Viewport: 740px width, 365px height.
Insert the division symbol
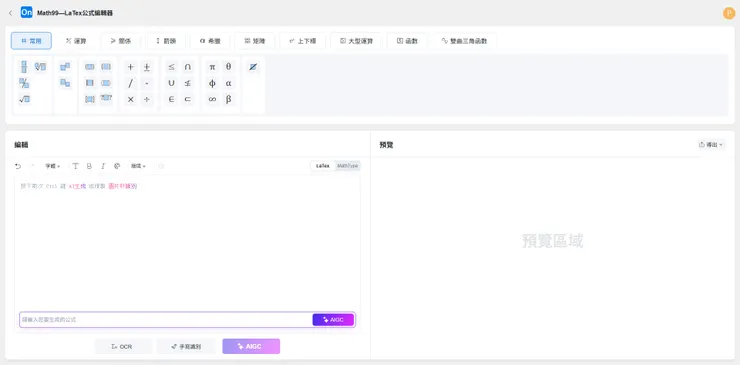tap(147, 99)
